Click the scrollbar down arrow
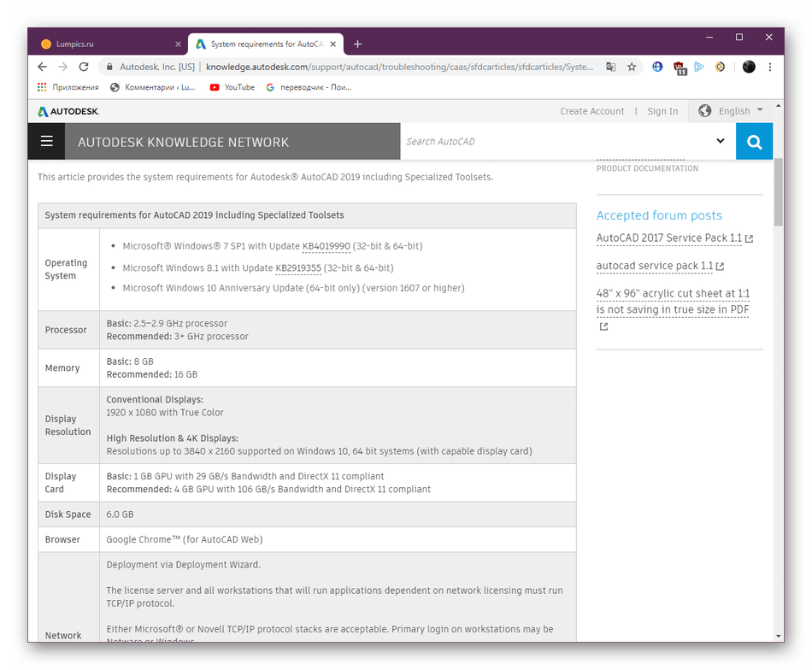 (778, 636)
